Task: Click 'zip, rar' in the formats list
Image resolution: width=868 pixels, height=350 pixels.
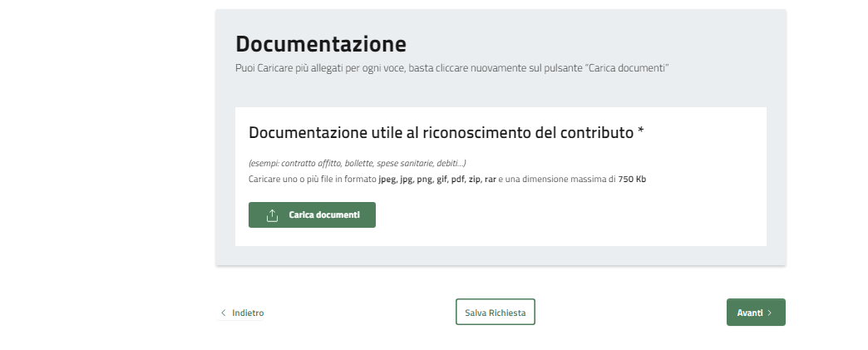Action: tap(481, 179)
